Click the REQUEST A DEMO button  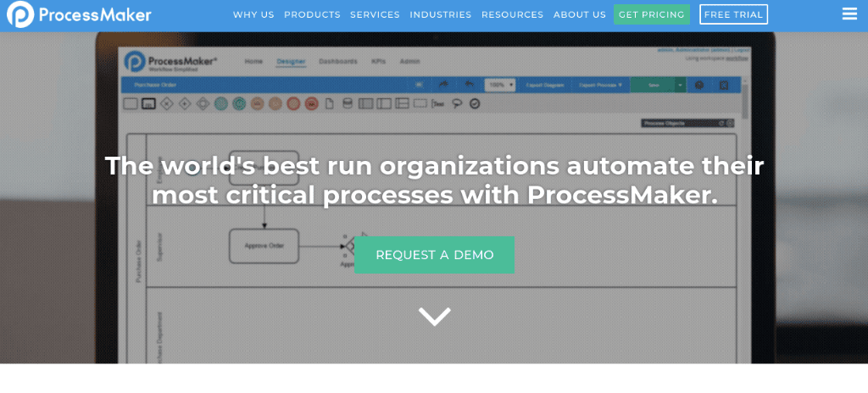435,255
